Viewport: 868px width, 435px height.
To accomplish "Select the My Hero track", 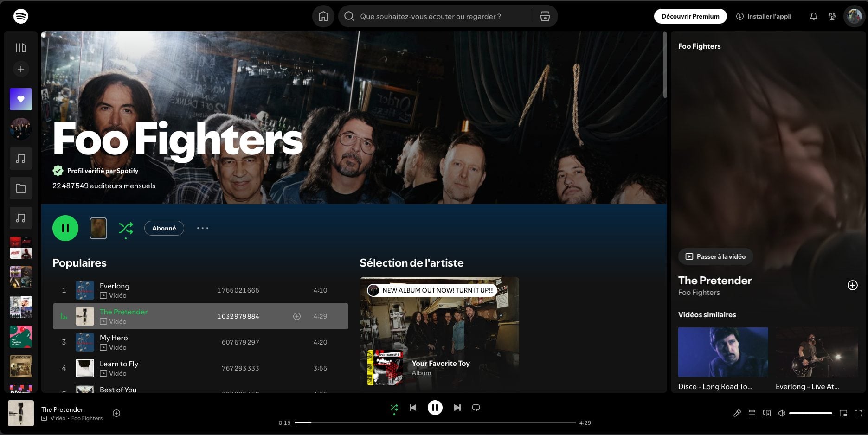I will 200,342.
